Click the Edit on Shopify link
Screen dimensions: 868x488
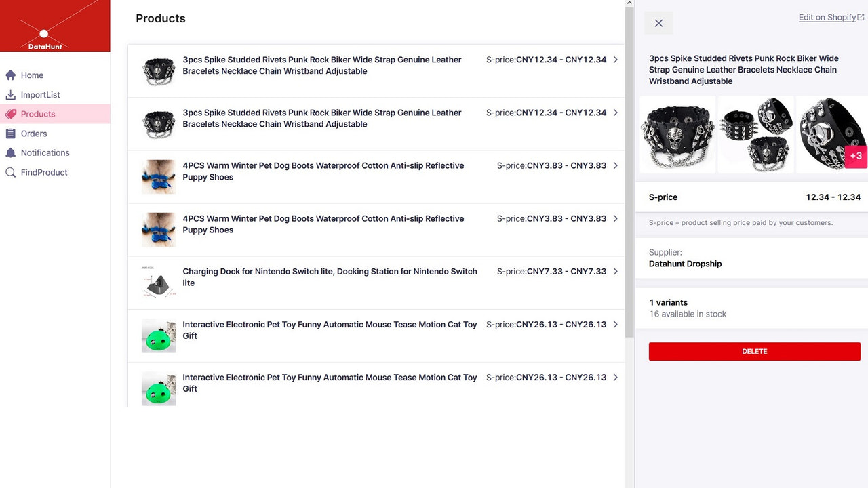pos(827,17)
